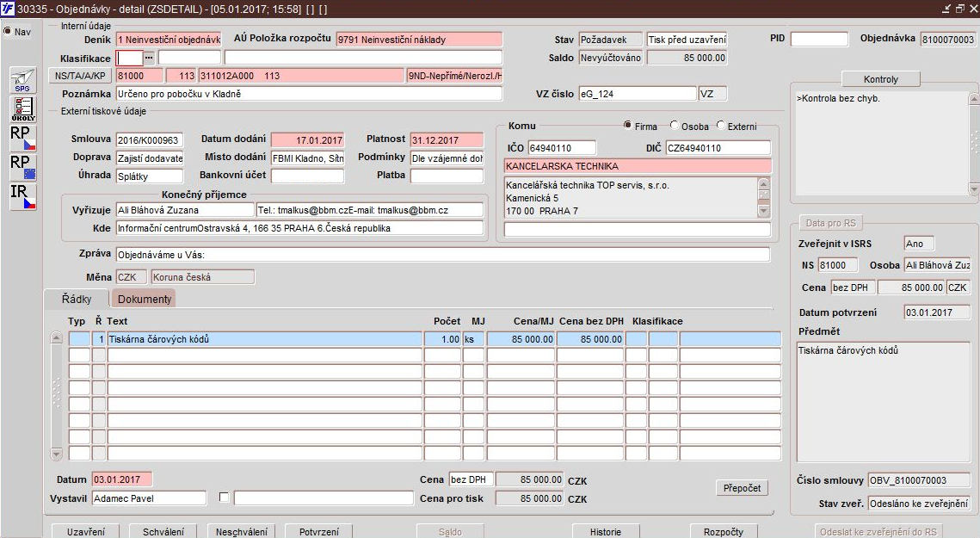
Task: Click the Cena/MJ cell in row 1
Action: pyautogui.click(x=521, y=339)
